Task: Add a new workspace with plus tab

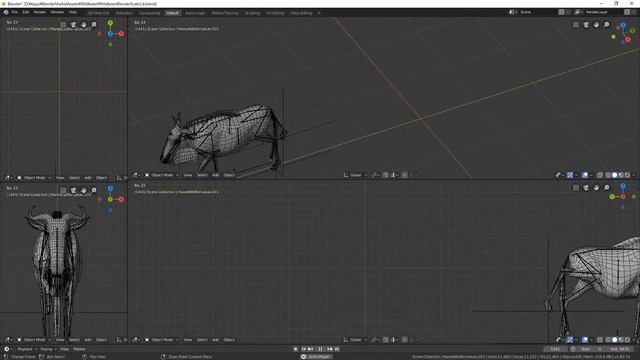Action: coord(319,13)
